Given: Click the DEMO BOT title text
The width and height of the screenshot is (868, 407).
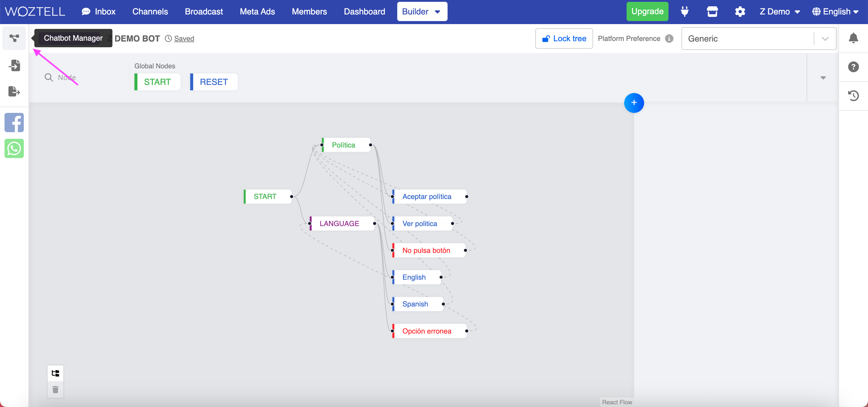Looking at the screenshot, I should 137,39.
